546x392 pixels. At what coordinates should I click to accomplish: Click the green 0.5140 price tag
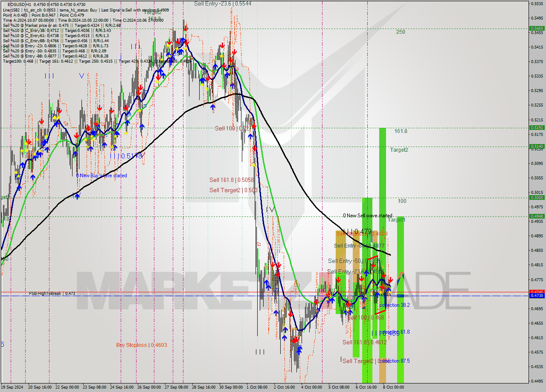pos(537,147)
